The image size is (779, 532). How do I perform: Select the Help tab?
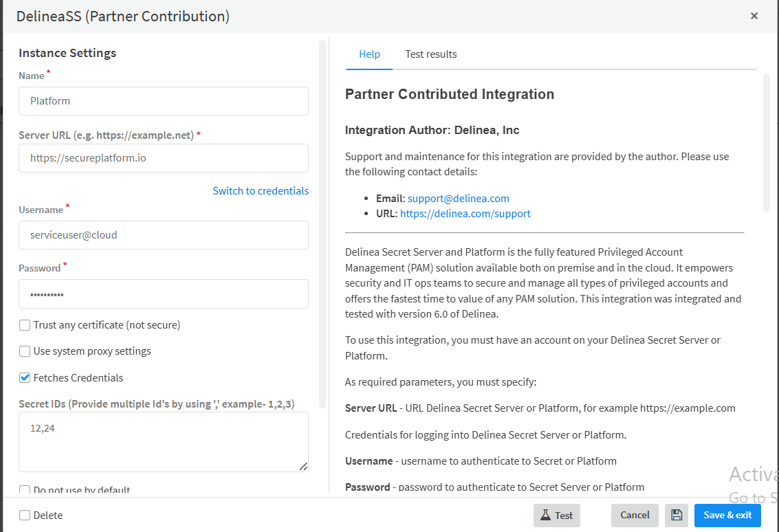369,54
